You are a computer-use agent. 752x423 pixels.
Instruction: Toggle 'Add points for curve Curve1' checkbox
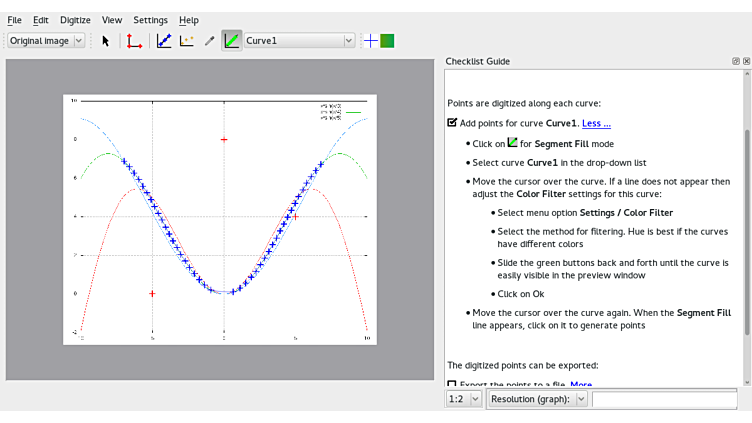point(452,123)
